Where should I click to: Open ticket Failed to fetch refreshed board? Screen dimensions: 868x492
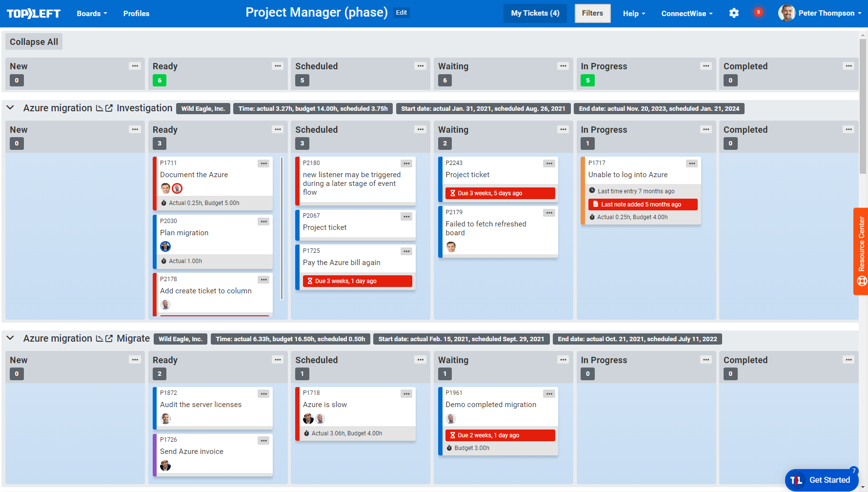click(x=486, y=228)
